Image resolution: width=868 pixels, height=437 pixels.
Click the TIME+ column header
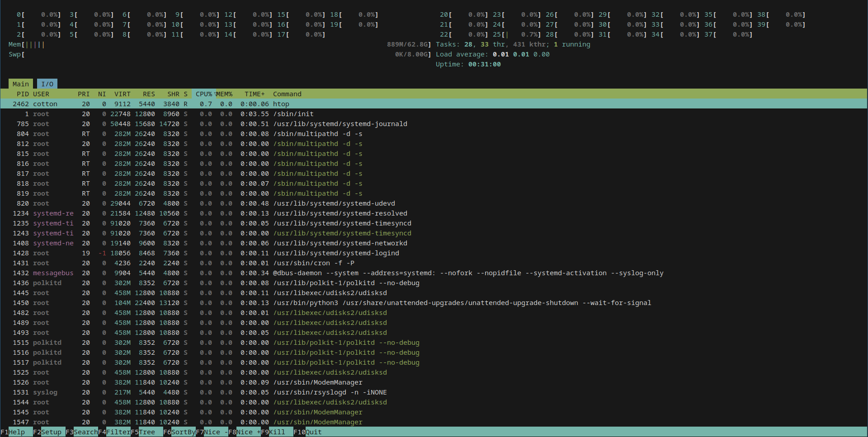(x=255, y=94)
